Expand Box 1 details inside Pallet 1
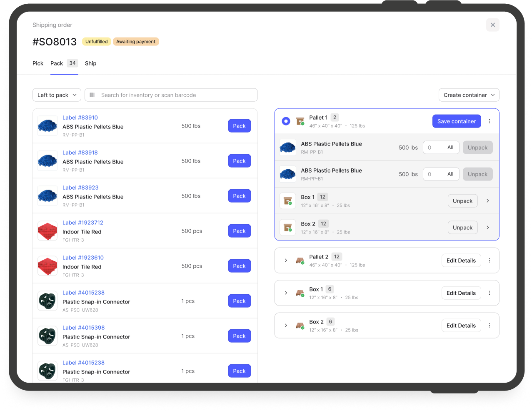 click(487, 201)
